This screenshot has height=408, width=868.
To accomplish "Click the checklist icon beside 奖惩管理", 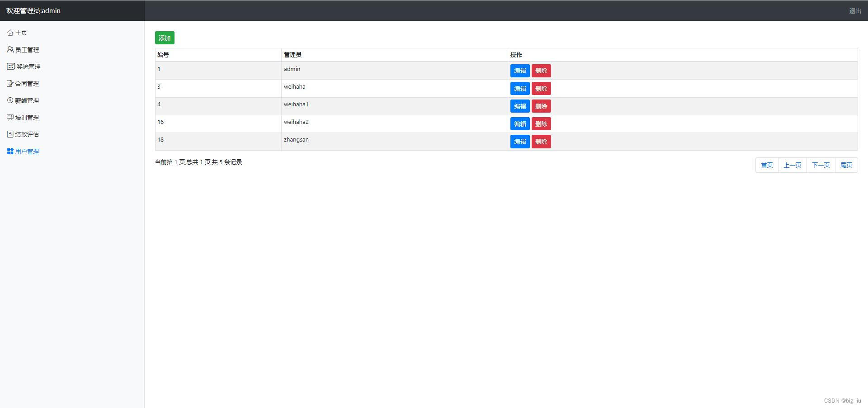I will [11, 66].
